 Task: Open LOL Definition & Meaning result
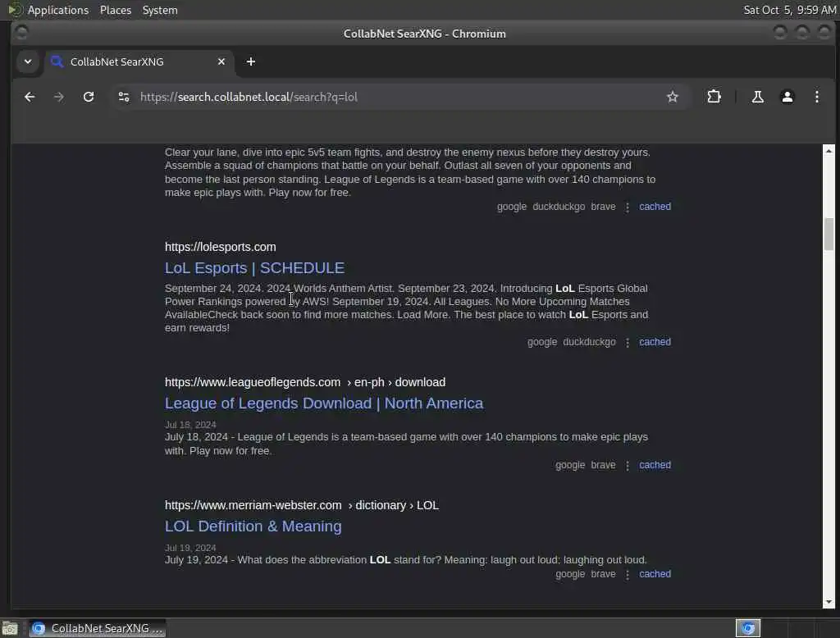(253, 526)
